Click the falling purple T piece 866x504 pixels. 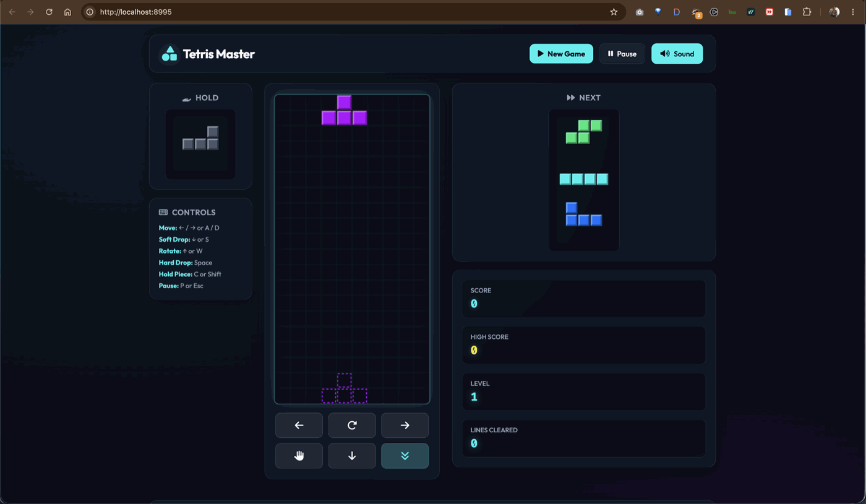[x=345, y=110]
